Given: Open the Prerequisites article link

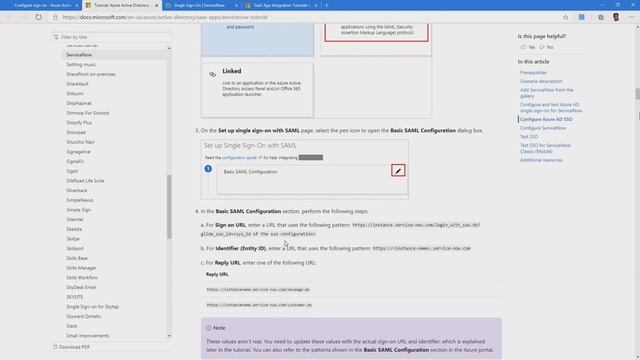Looking at the screenshot, I should coord(533,72).
